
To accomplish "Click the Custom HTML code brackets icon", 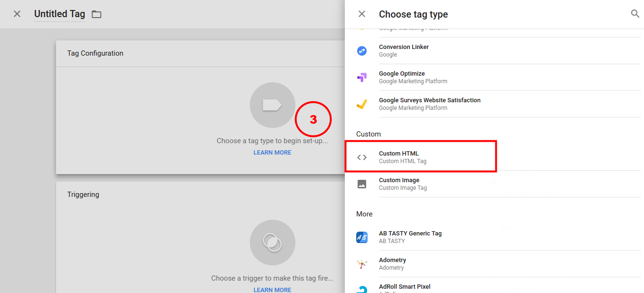I will point(362,157).
